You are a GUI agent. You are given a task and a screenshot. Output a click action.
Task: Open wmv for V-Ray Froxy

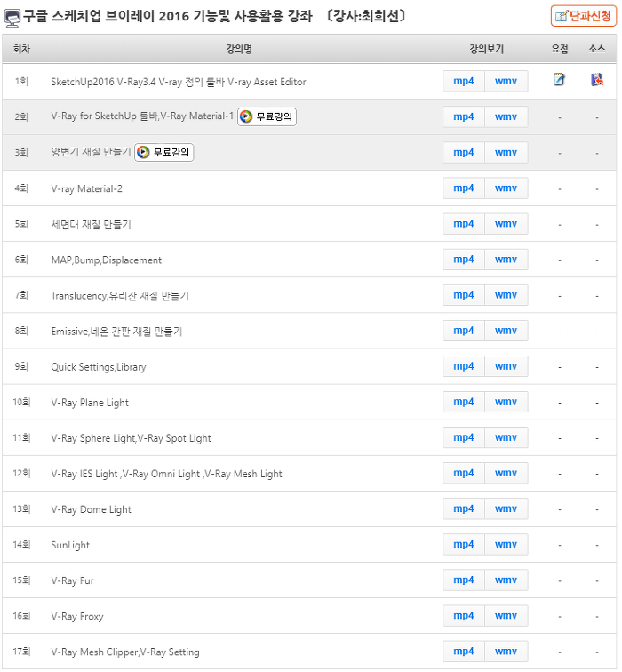click(x=506, y=615)
